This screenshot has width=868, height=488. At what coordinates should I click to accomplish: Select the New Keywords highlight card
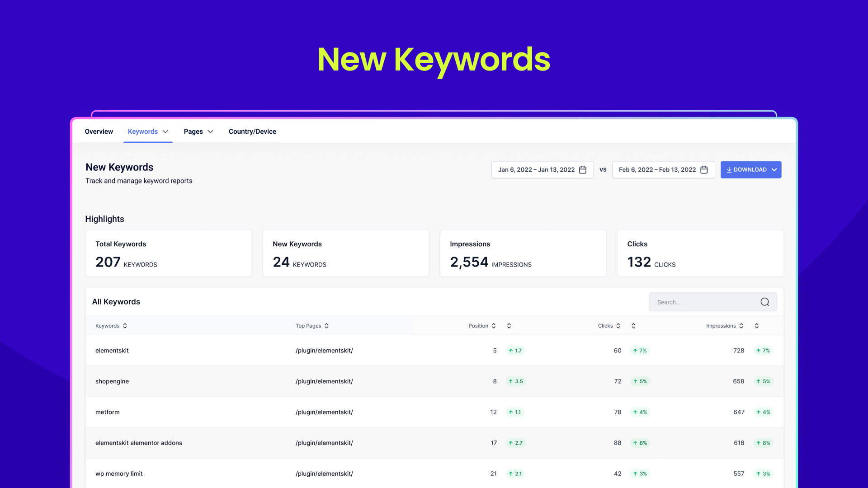pyautogui.click(x=345, y=253)
